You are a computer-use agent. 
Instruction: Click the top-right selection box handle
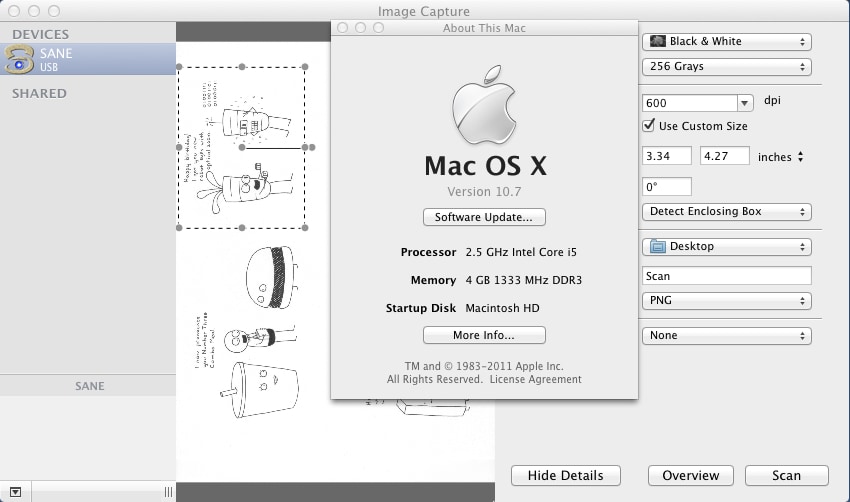tap(305, 67)
